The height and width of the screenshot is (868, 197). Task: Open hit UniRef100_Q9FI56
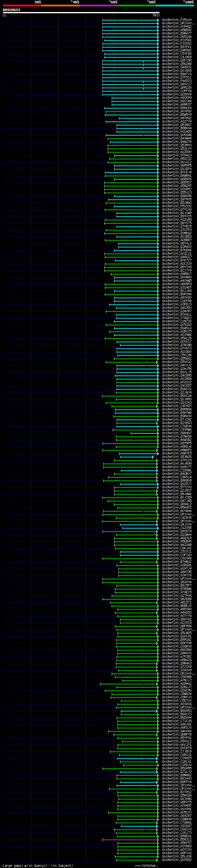pyautogui.click(x=176, y=61)
